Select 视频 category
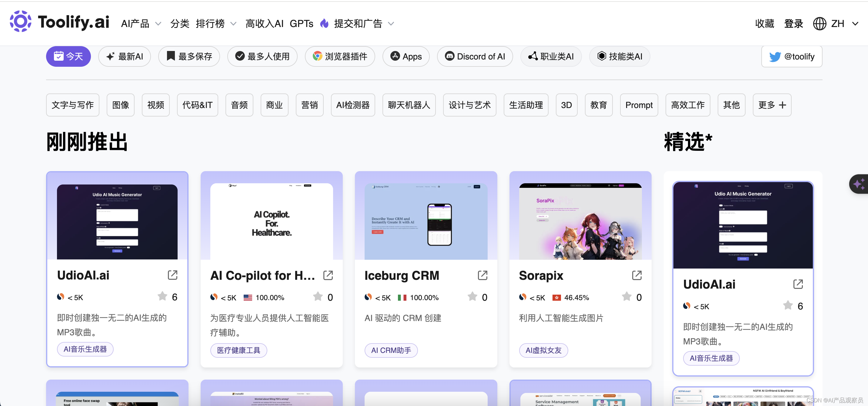The height and width of the screenshot is (406, 868). [x=156, y=105]
